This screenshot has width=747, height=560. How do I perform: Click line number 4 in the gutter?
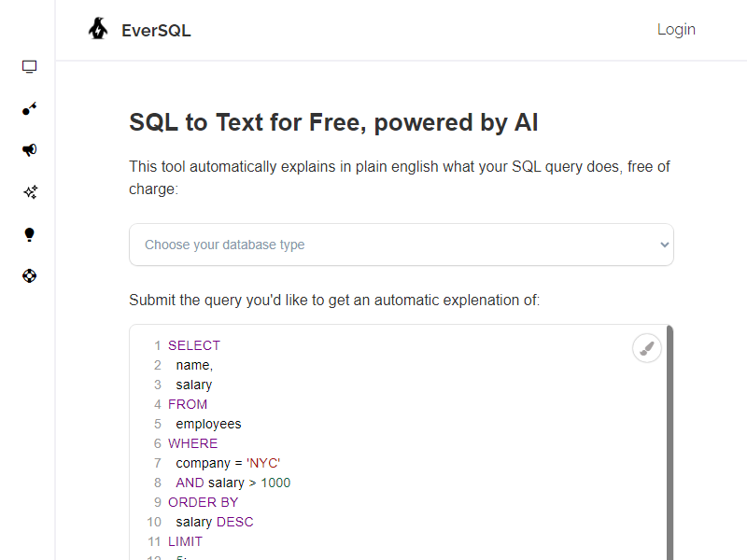[158, 404]
